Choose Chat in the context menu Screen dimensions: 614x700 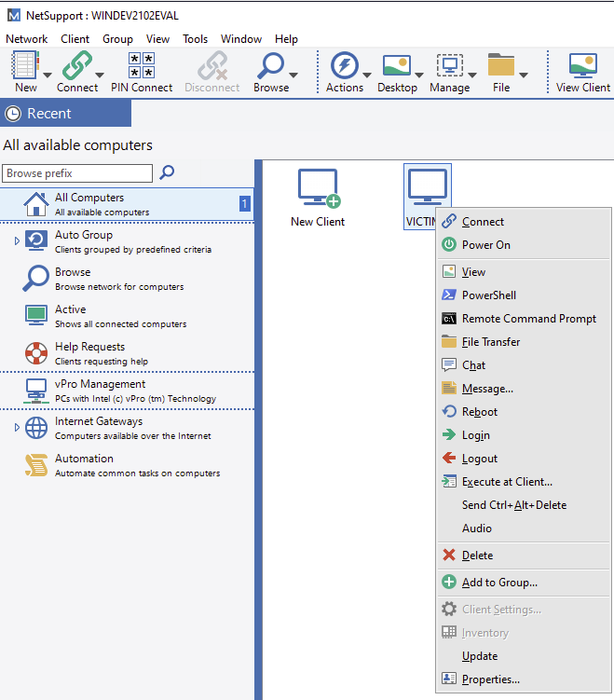(x=524, y=365)
